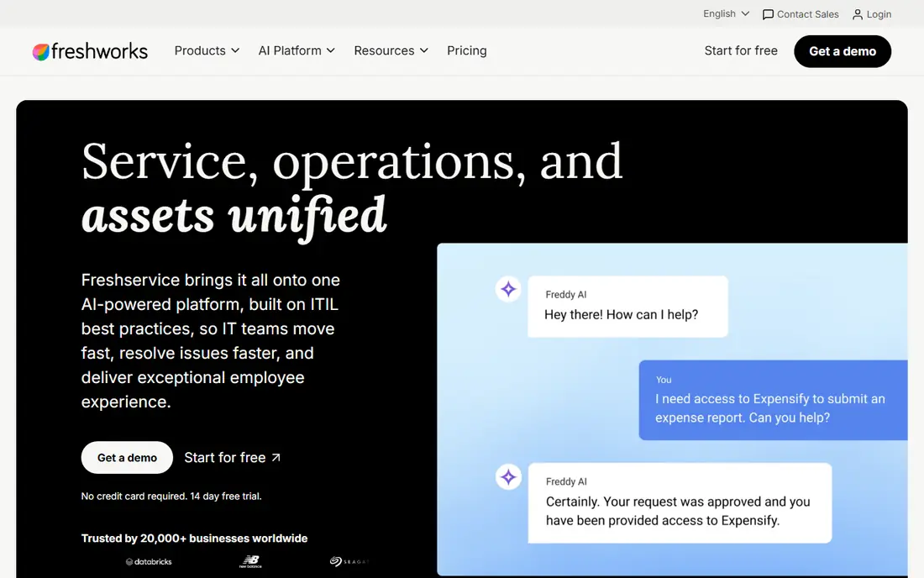Click the 'I need access to Expensify' message

pos(770,407)
